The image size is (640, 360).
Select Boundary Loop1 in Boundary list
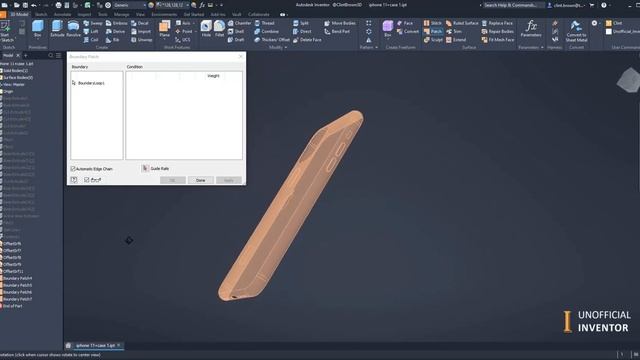tap(91, 83)
